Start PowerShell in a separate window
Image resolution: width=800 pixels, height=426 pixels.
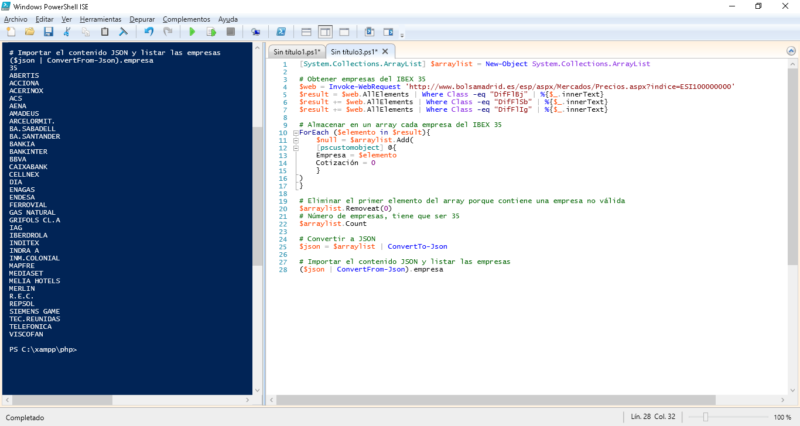pyautogui.click(x=283, y=32)
